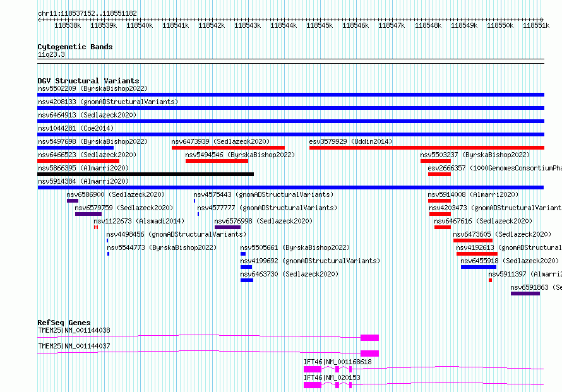Viewport: 562px width, 392px height.
Task: Click the right arrow of the ruler
Action: tap(542, 20)
